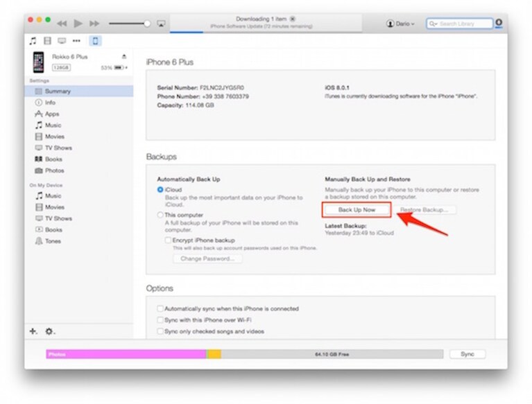Click the Search Library field
532x404 pixels.
[459, 24]
